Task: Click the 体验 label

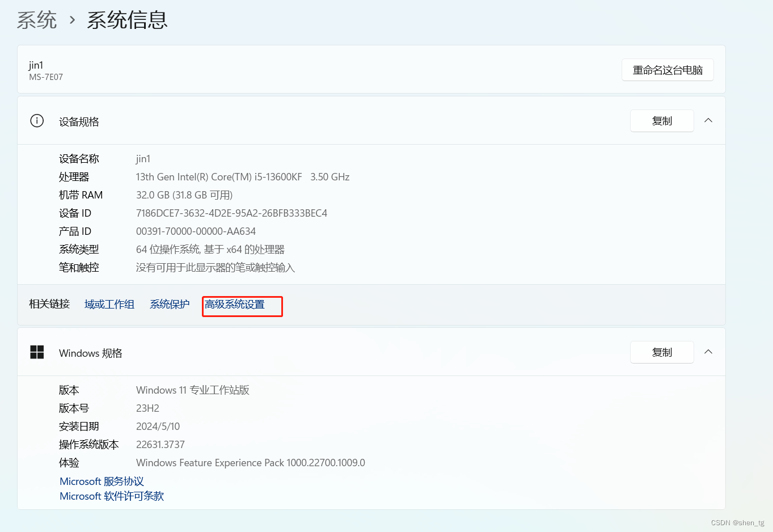Action: point(69,463)
